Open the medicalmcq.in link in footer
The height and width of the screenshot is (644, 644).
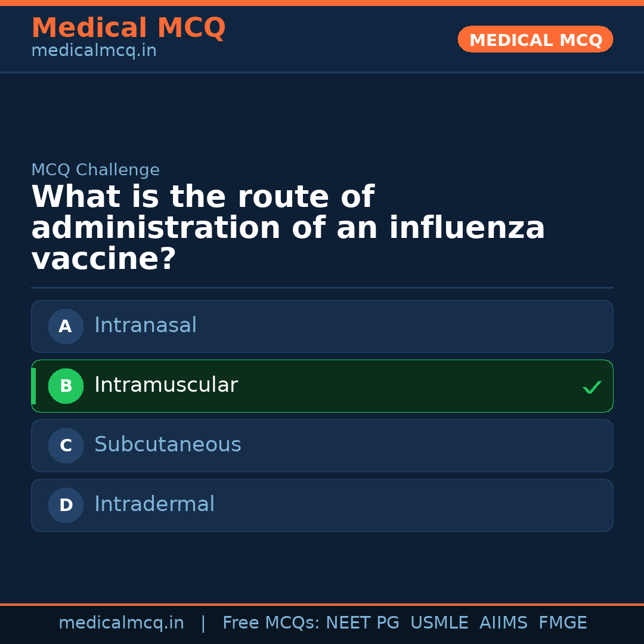tap(121, 623)
